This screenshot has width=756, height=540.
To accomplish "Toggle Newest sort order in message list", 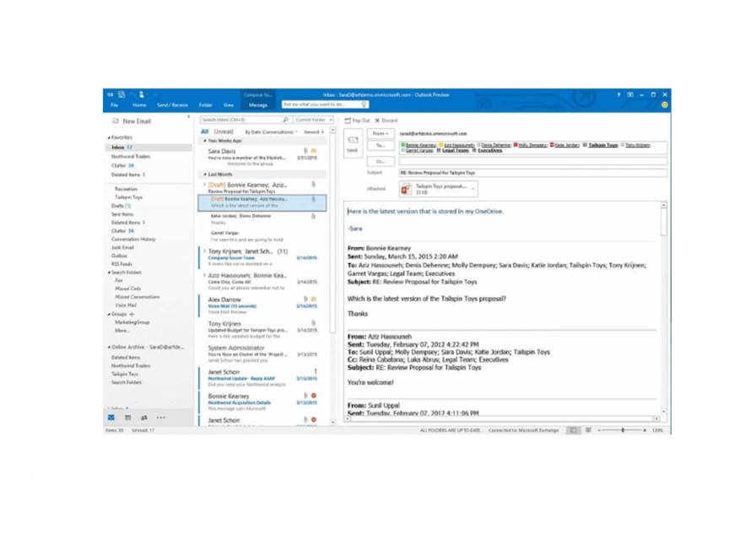I will tap(314, 132).
